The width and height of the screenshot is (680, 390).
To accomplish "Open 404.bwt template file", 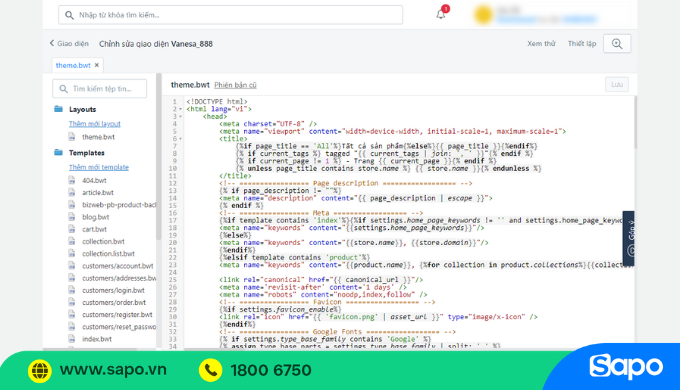I will pos(94,180).
